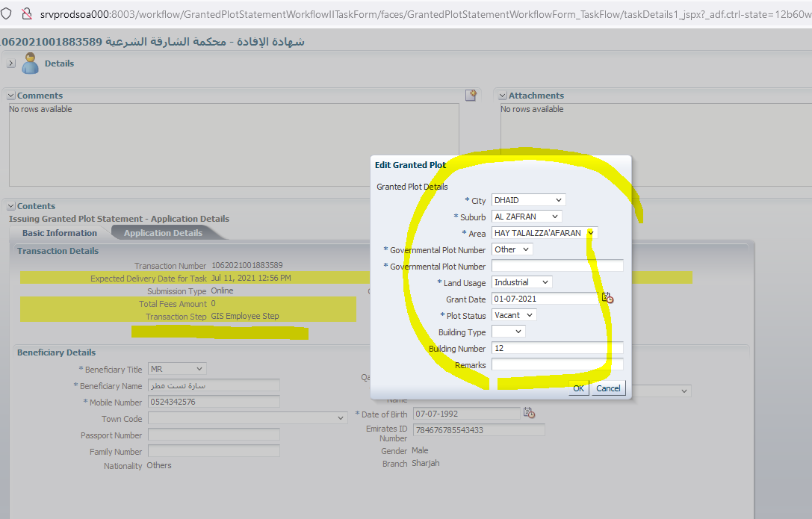Open the Area dropdown HAY TALALZZA'AFARAN
Viewport: 812px width, 519px height.
[545, 233]
